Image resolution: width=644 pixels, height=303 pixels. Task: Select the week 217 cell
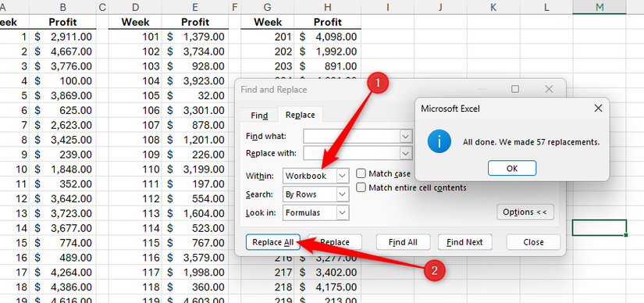[x=268, y=273]
